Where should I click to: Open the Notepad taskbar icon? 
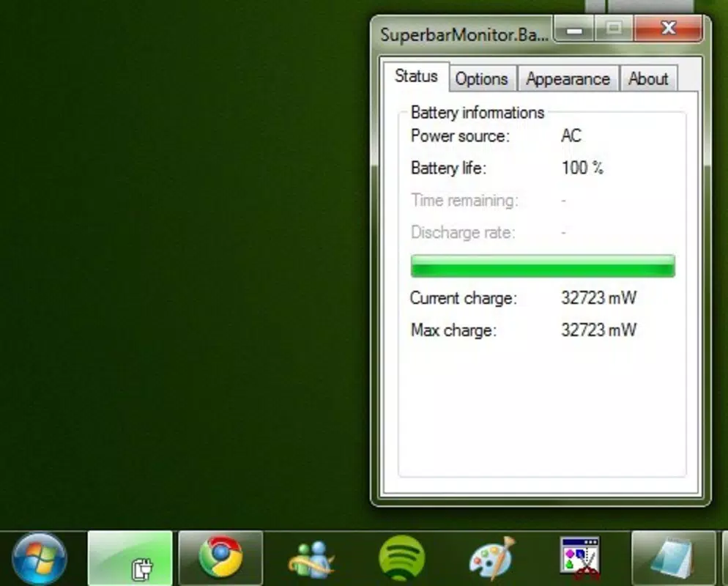tap(673, 558)
